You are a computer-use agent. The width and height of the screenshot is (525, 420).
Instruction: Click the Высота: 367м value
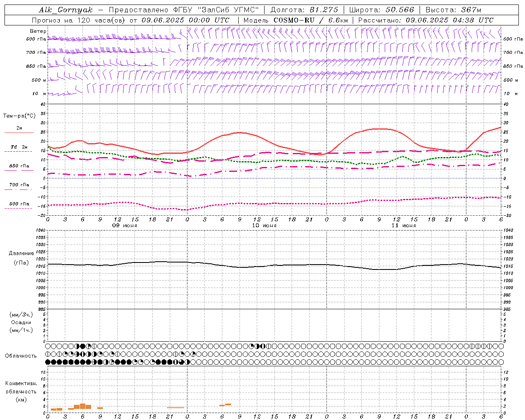[453, 10]
